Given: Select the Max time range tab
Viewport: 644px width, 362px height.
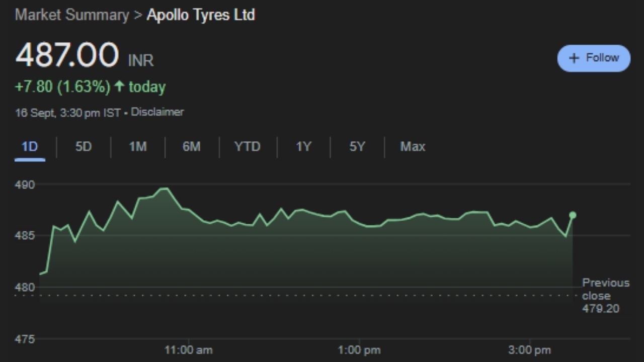Looking at the screenshot, I should pos(413,147).
